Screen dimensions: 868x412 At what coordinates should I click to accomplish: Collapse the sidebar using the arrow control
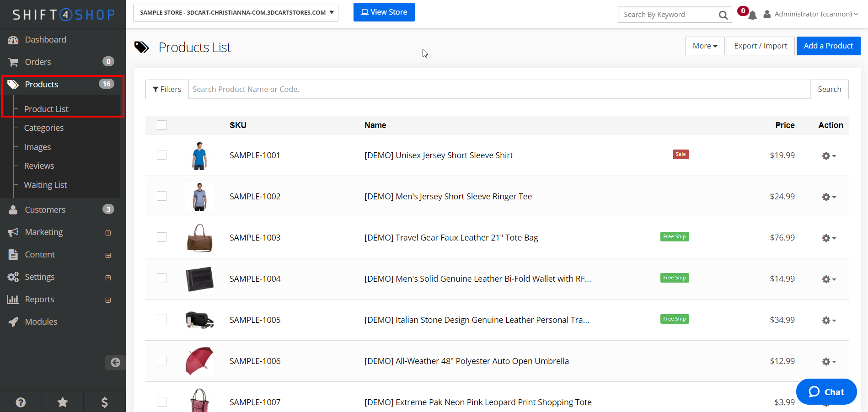[x=115, y=362]
